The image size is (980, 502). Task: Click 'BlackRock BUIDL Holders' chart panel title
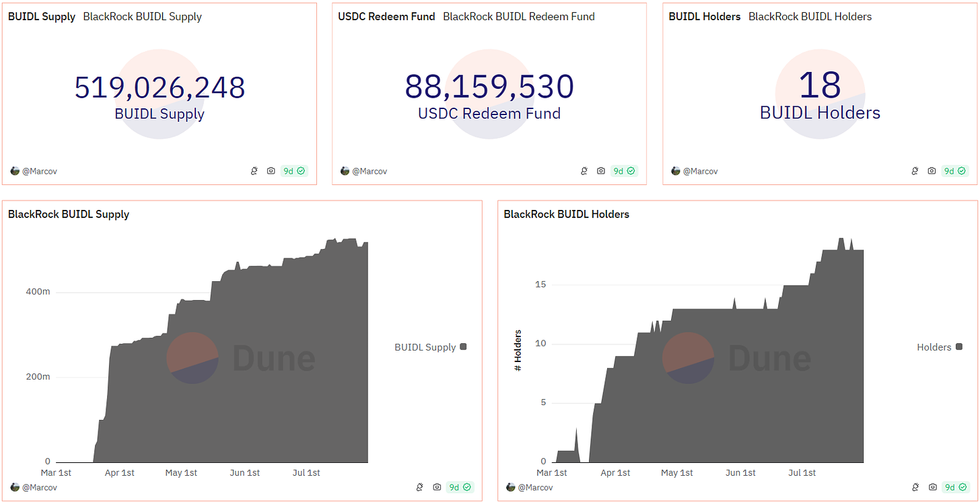(567, 215)
